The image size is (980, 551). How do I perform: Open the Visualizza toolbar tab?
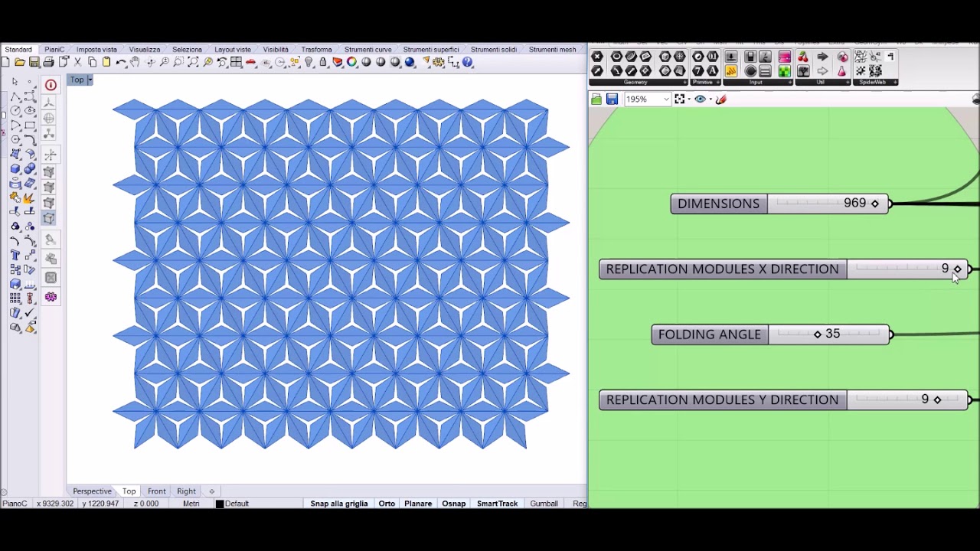tap(145, 49)
